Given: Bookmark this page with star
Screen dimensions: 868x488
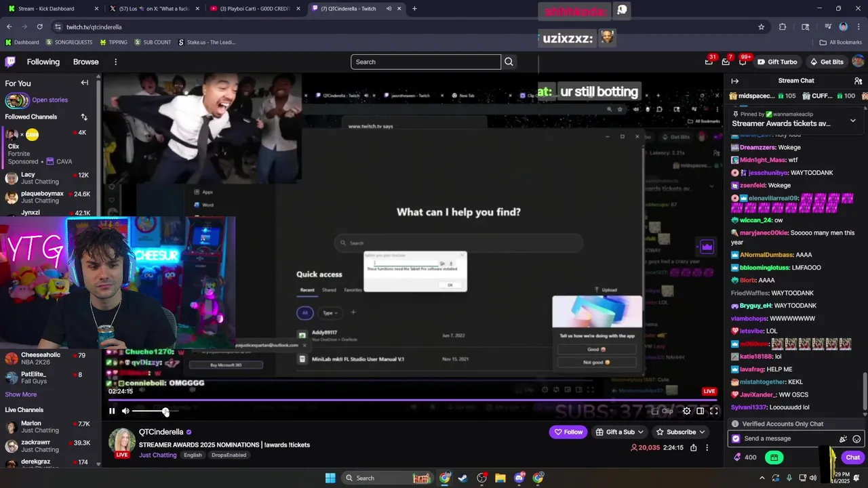Looking at the screenshot, I should 761,26.
